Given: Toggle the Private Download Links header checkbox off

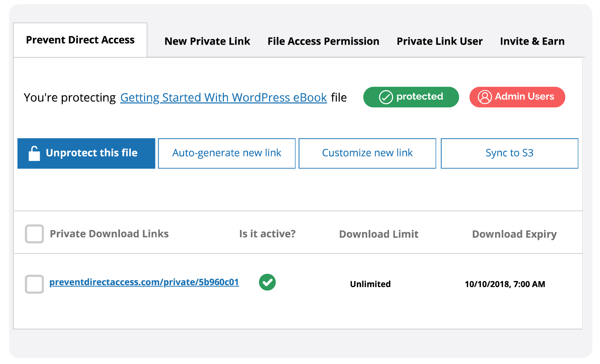Looking at the screenshot, I should point(34,234).
